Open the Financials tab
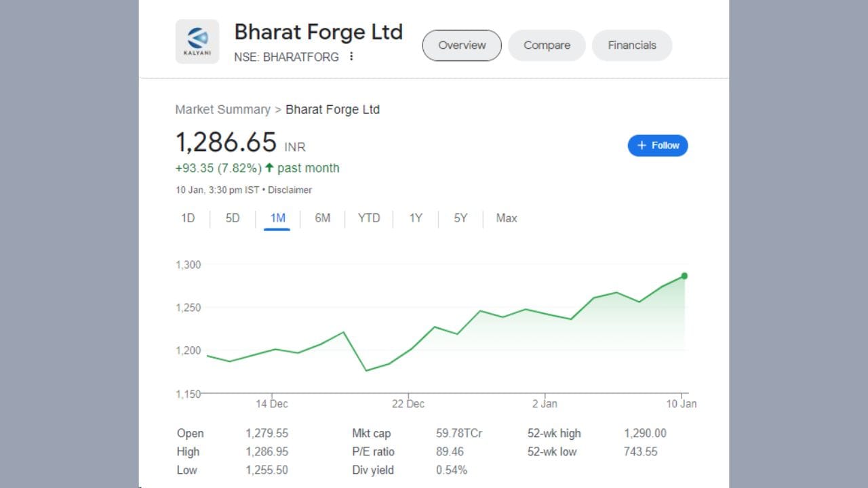Viewport: 868px width, 488px height. coord(632,45)
